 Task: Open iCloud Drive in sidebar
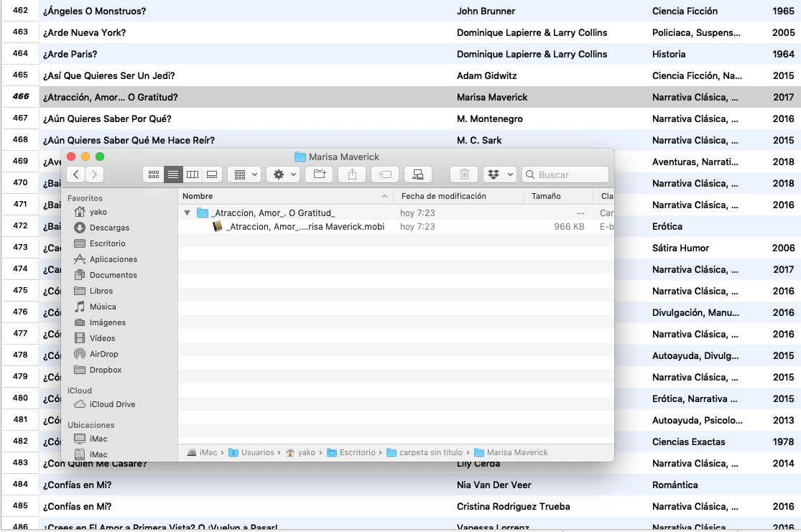coord(105,404)
